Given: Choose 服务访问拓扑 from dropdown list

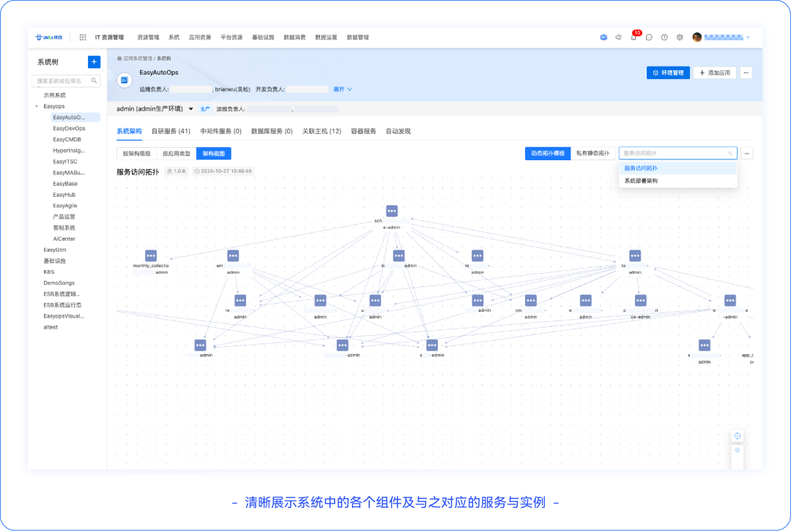Looking at the screenshot, I should [678, 168].
